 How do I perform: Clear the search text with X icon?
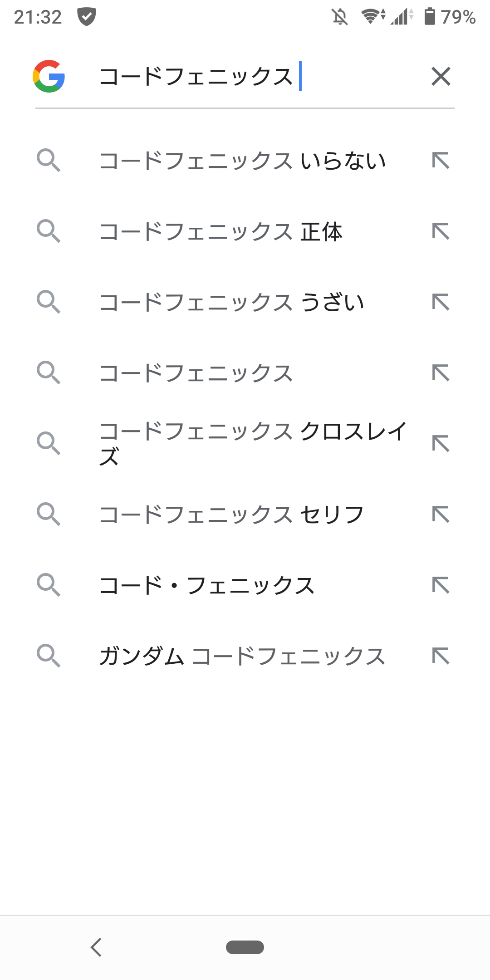click(x=441, y=76)
